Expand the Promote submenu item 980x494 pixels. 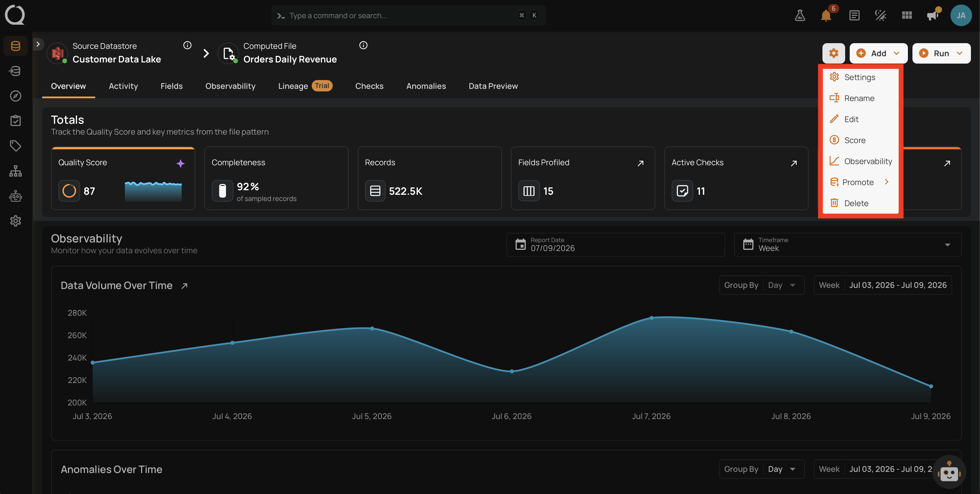[860, 182]
